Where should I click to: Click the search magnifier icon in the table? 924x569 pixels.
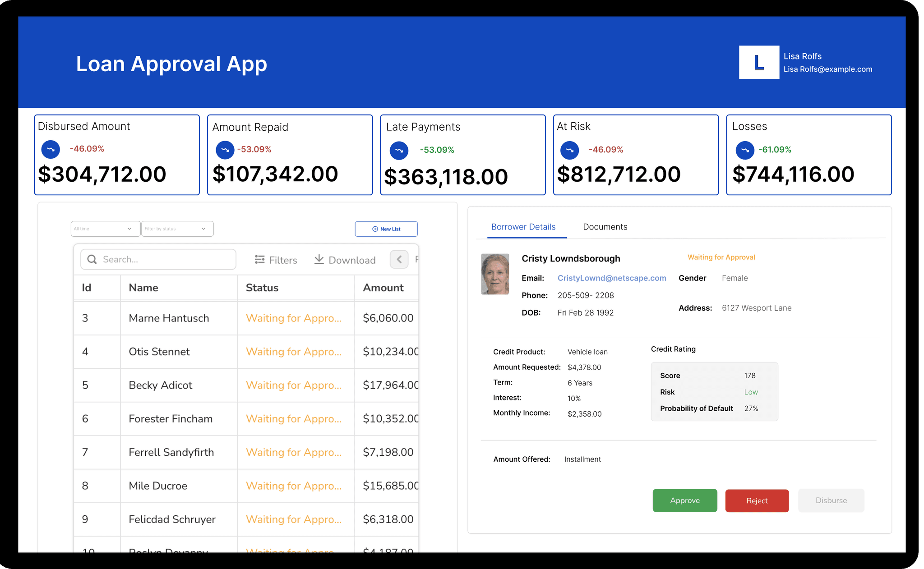click(92, 259)
